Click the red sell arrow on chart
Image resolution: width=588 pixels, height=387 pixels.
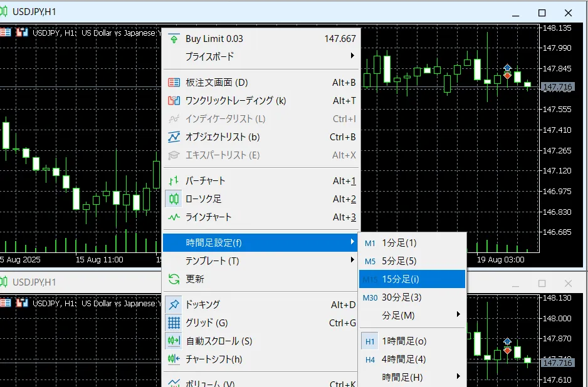point(507,76)
